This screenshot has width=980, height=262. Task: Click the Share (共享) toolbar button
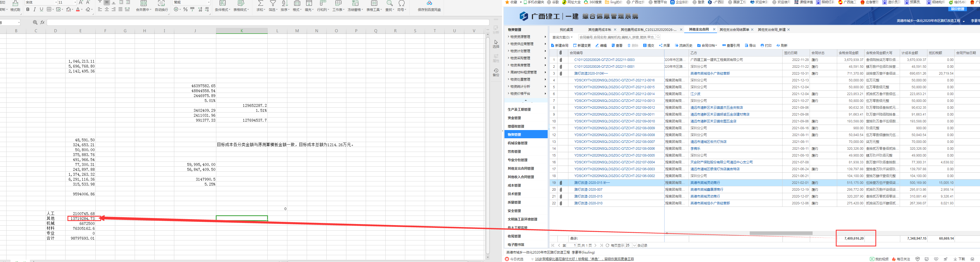pyautogui.click(x=664, y=46)
